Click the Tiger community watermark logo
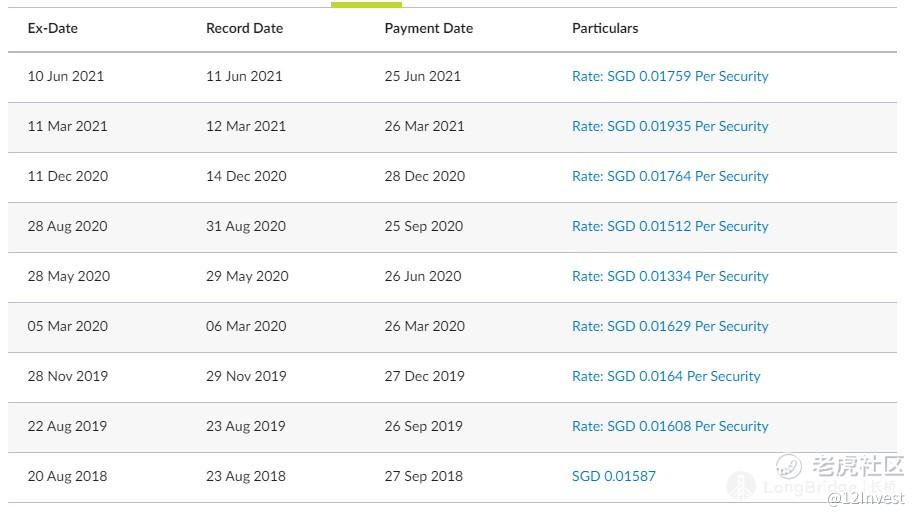The height and width of the screenshot is (519, 922). click(x=840, y=466)
